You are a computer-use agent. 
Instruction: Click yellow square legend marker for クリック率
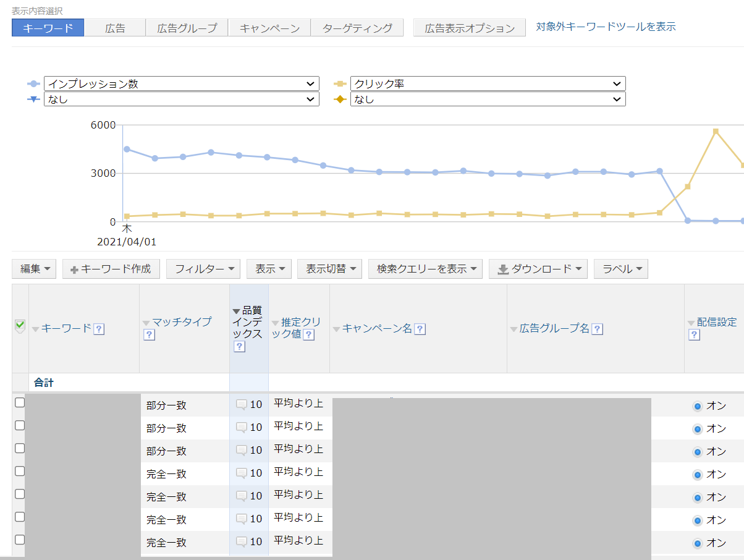click(340, 83)
